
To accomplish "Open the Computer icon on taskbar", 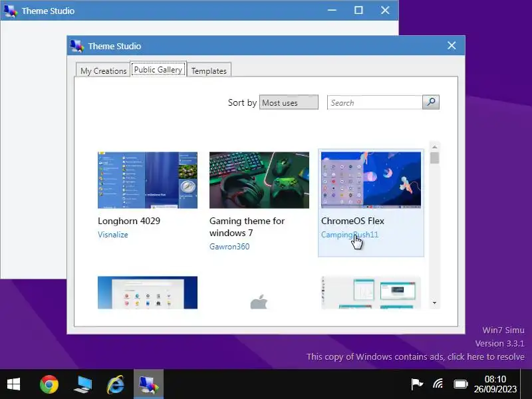I will coord(82,384).
